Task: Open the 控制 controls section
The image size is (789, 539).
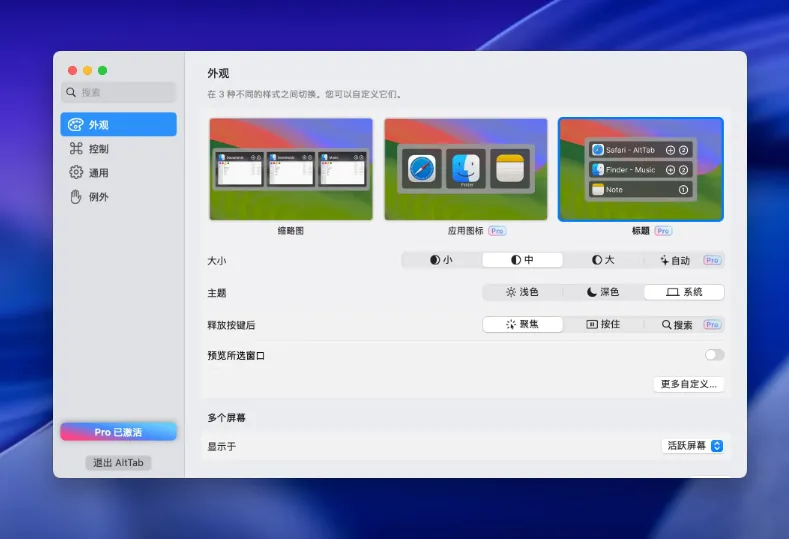Action: pyautogui.click(x=118, y=148)
